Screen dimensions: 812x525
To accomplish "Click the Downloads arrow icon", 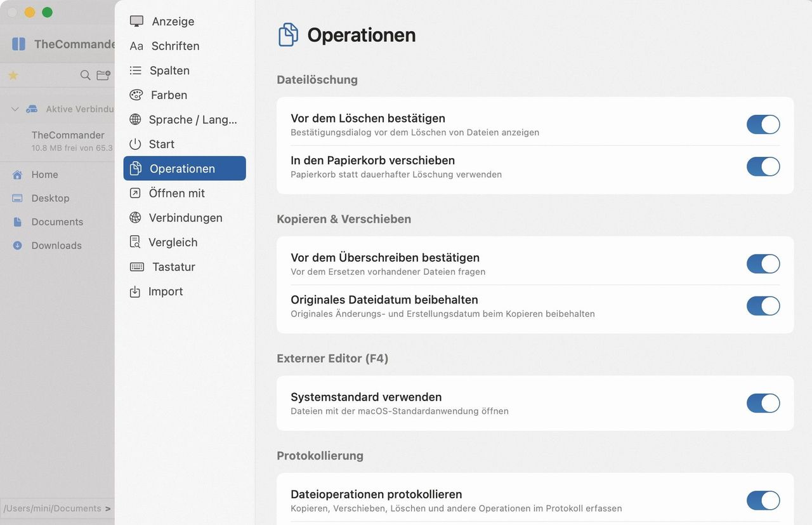I will (18, 246).
